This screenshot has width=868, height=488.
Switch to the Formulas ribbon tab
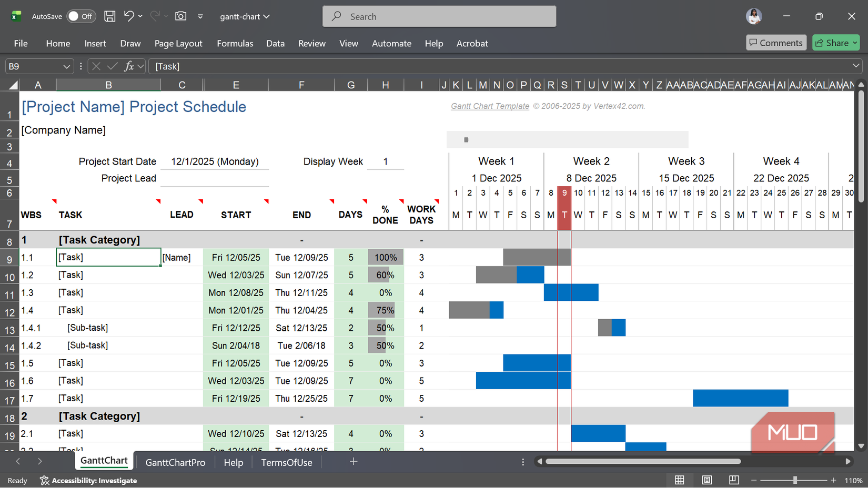point(235,43)
